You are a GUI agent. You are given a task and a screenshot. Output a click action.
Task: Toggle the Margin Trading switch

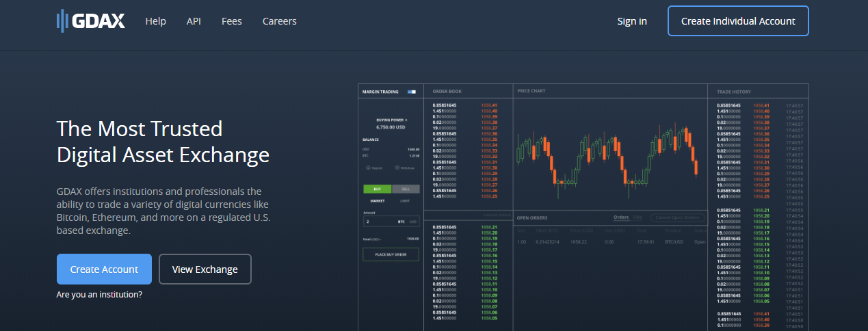pos(412,91)
